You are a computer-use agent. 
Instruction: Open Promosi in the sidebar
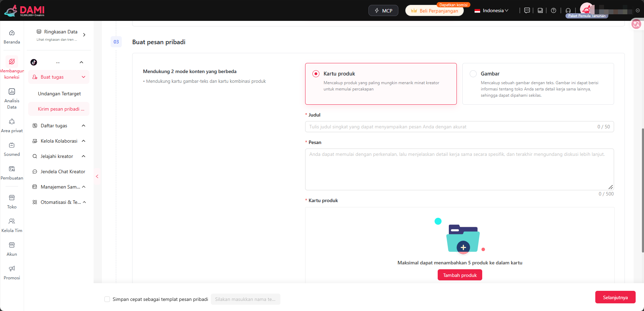pos(12,273)
